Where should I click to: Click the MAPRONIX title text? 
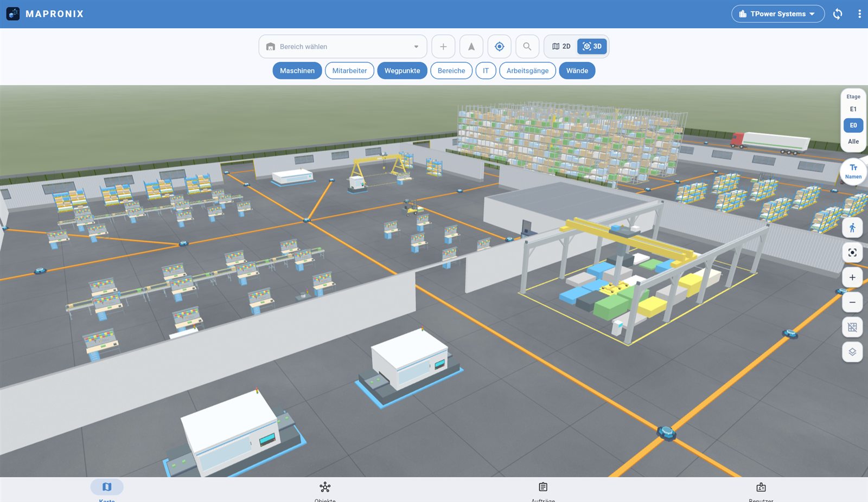click(x=55, y=14)
